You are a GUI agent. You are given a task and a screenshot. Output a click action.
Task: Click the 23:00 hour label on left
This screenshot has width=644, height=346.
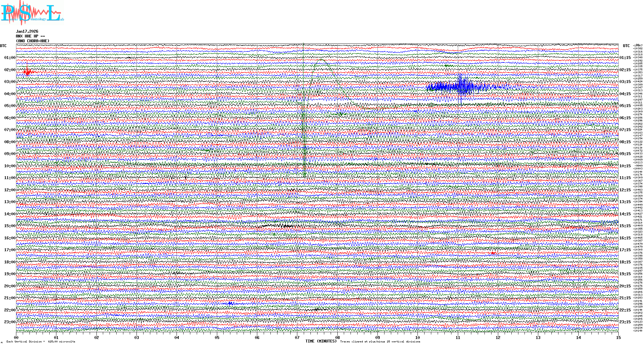(10, 322)
